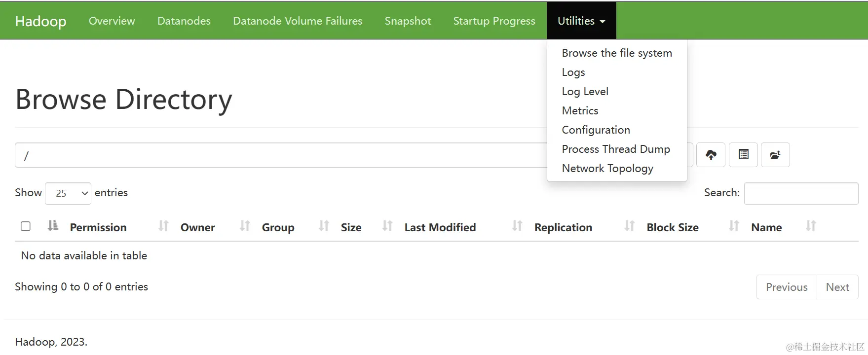Viewport: 868px width, 355px height.
Task: Click sort icon right of Permission header
Action: click(163, 226)
